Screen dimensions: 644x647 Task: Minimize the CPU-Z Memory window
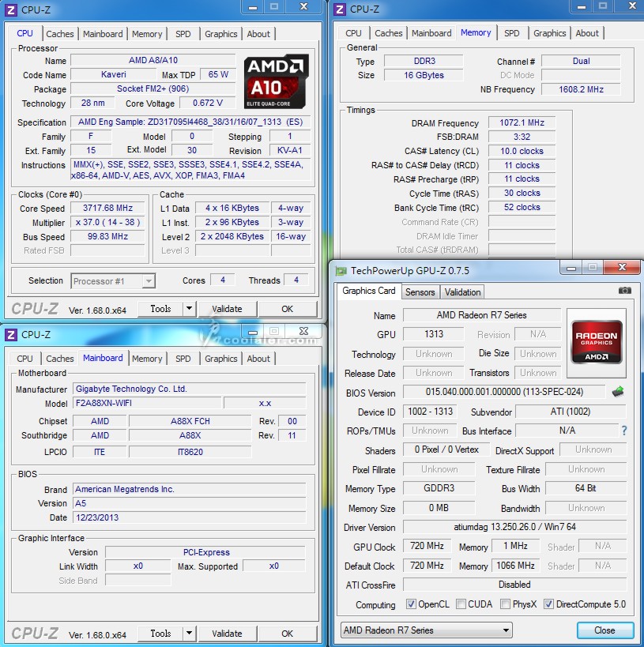point(582,6)
